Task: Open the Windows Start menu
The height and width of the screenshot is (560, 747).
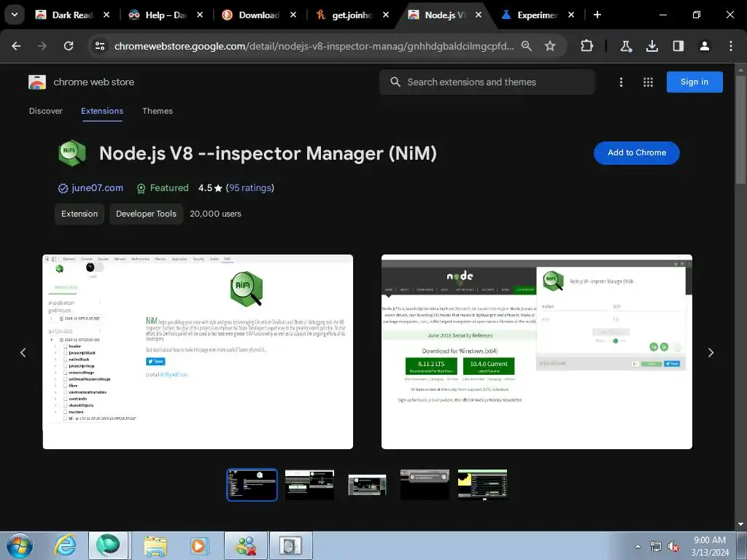Action: click(20, 545)
